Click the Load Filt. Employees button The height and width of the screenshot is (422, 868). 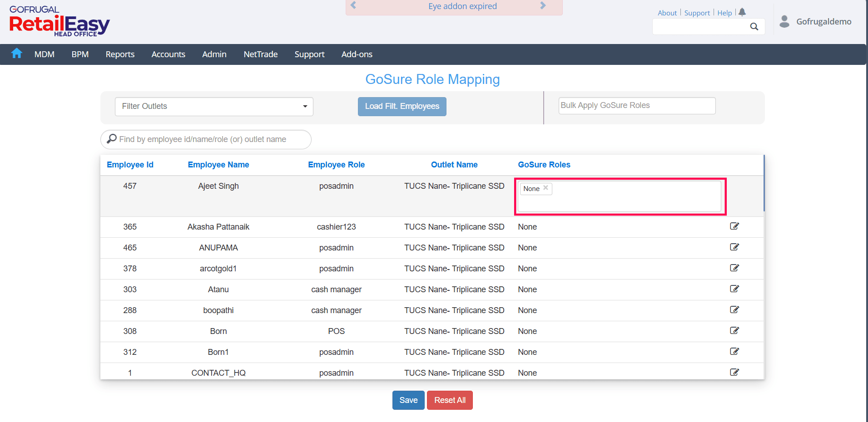click(402, 107)
